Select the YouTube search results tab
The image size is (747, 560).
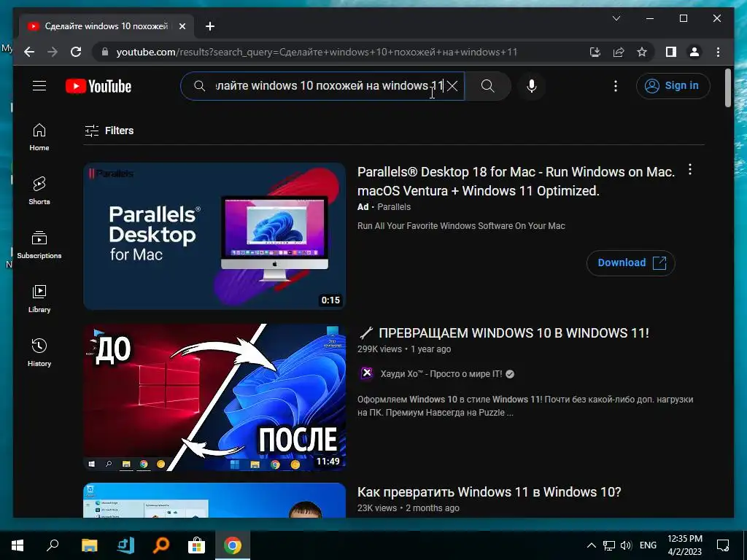107,26
